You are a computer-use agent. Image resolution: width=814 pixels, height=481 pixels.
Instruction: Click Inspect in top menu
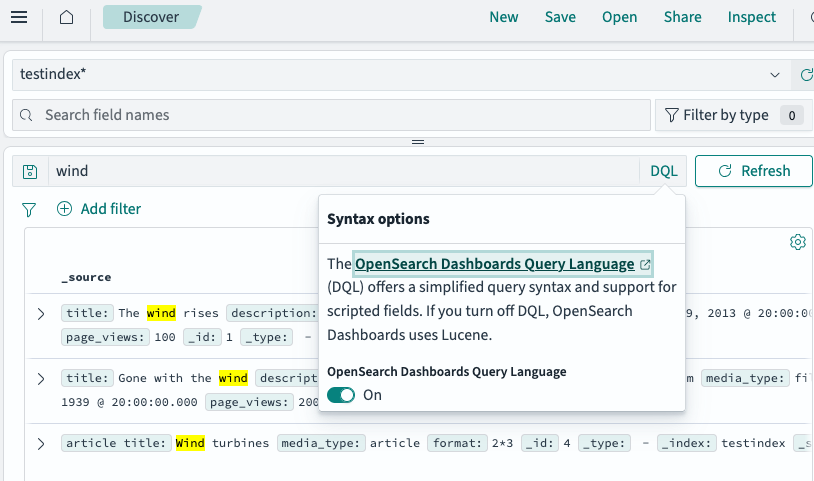[x=751, y=17]
